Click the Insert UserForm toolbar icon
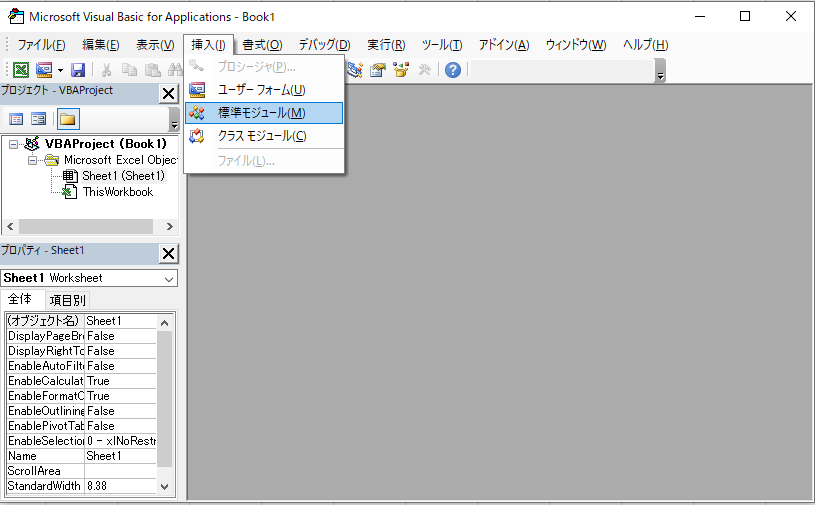The width and height of the screenshot is (815, 505). [44, 70]
